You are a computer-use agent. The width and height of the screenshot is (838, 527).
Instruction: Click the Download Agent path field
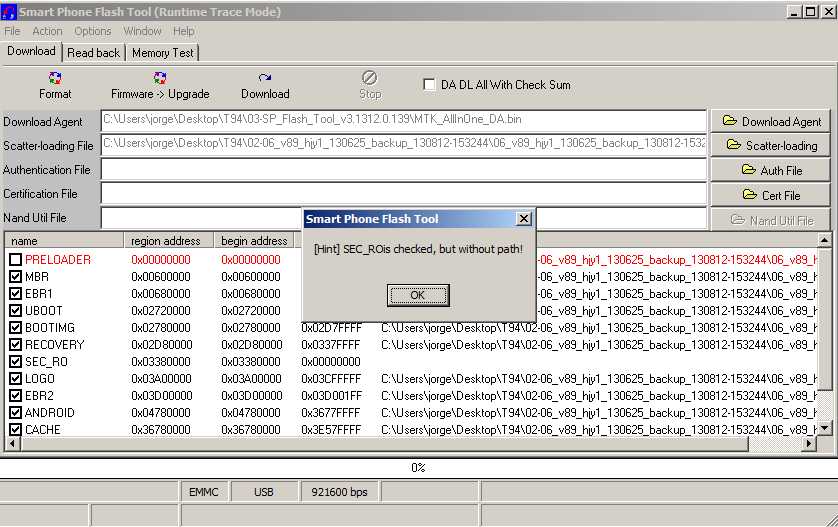[404, 120]
